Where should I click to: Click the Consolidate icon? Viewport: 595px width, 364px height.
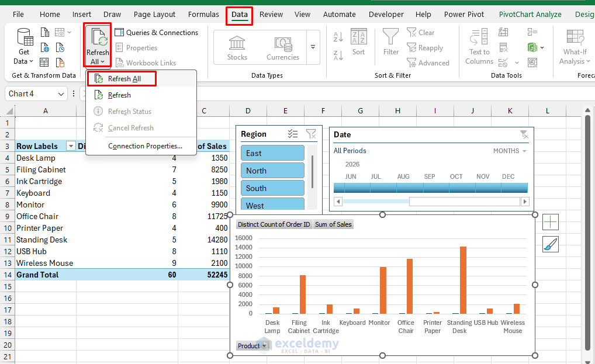[532, 32]
